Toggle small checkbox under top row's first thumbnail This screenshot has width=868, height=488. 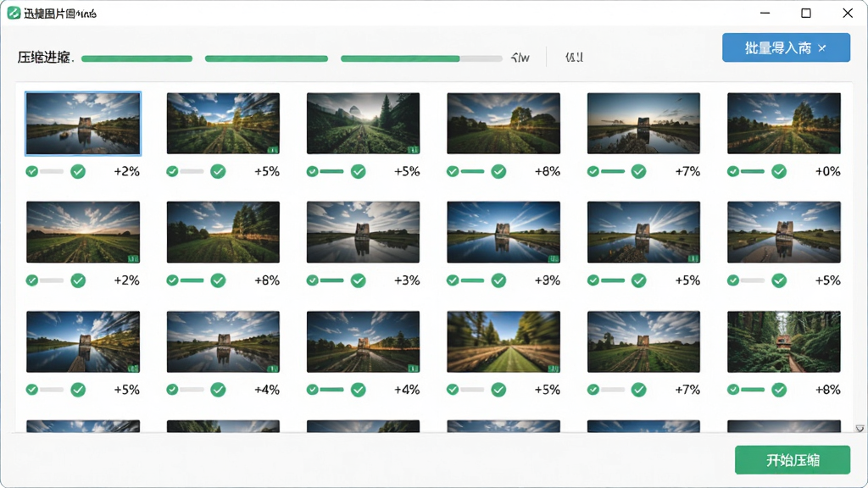pos(31,171)
